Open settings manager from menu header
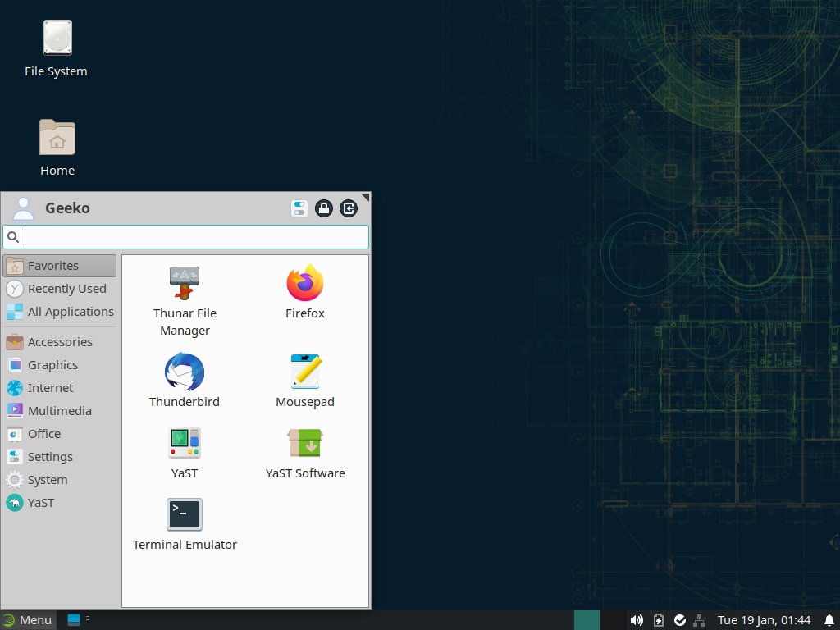The width and height of the screenshot is (840, 630). 299,208
